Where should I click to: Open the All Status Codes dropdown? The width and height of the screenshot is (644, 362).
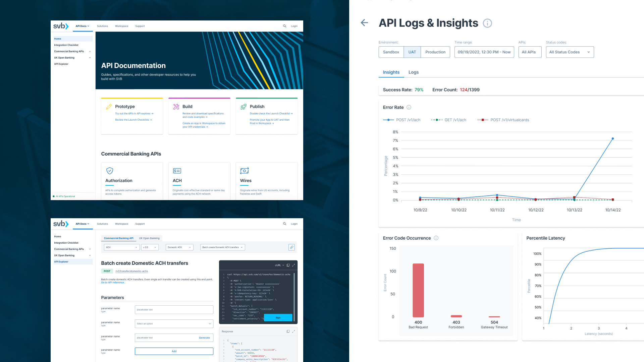570,52
